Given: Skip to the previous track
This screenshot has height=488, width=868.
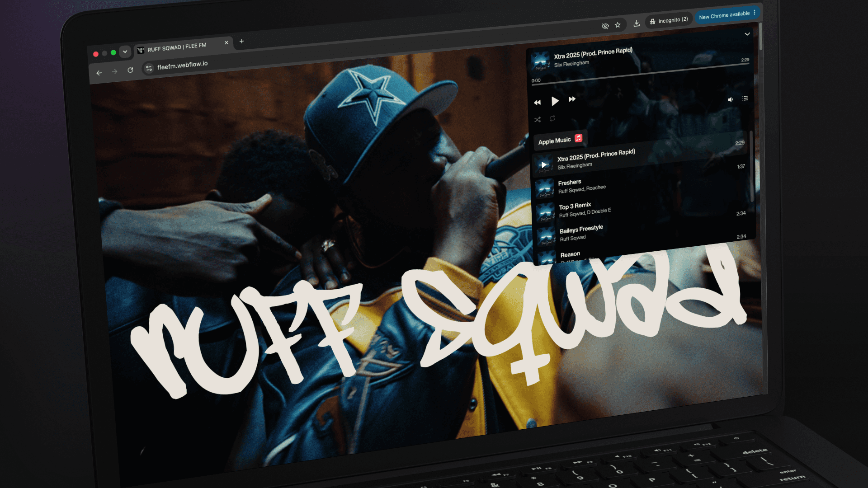Looking at the screenshot, I should [537, 103].
